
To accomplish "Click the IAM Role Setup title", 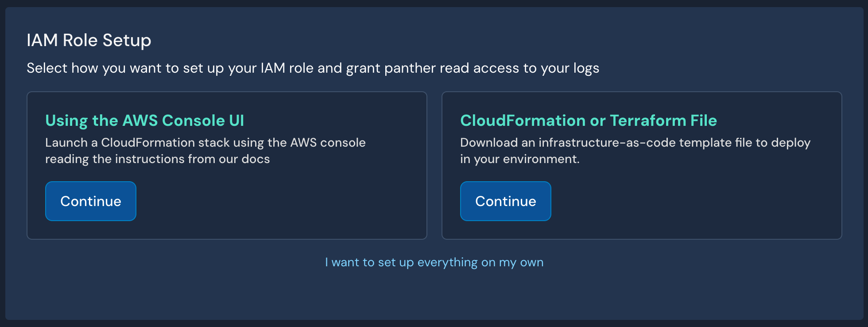I will point(89,40).
